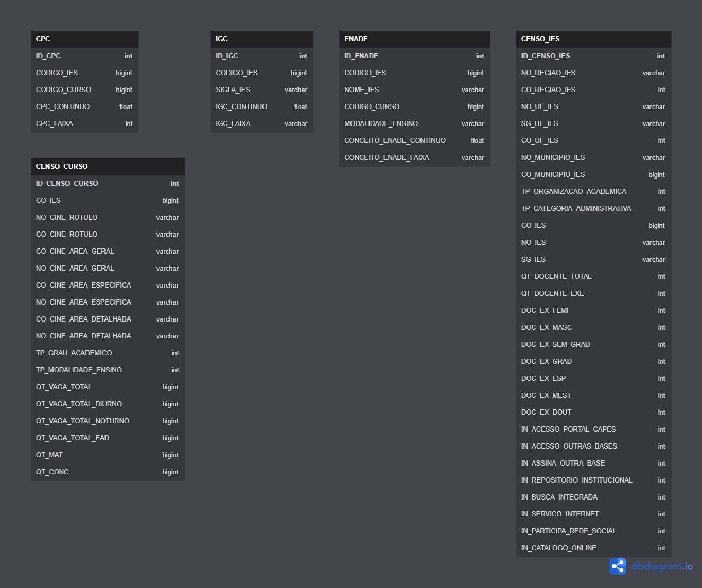Click the QT_VAGA_TOTAL_EAD field
This screenshot has width=702, height=588.
pyautogui.click(x=108, y=438)
